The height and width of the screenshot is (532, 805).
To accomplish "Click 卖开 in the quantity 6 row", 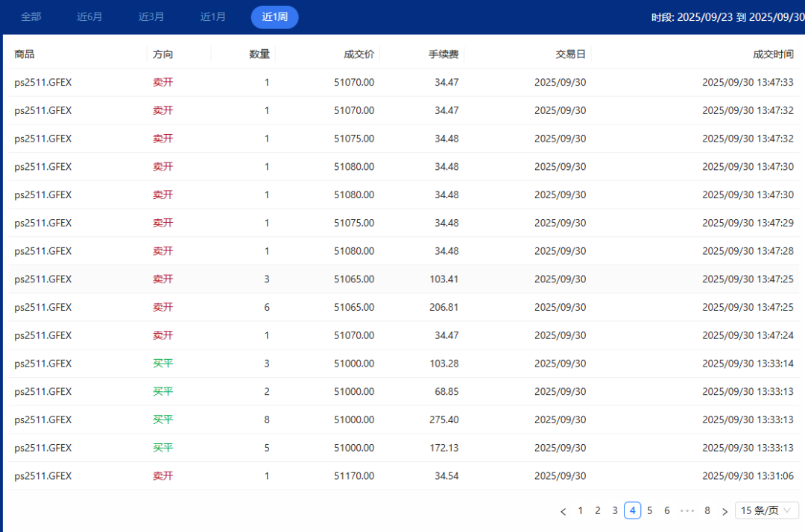I will click(162, 307).
